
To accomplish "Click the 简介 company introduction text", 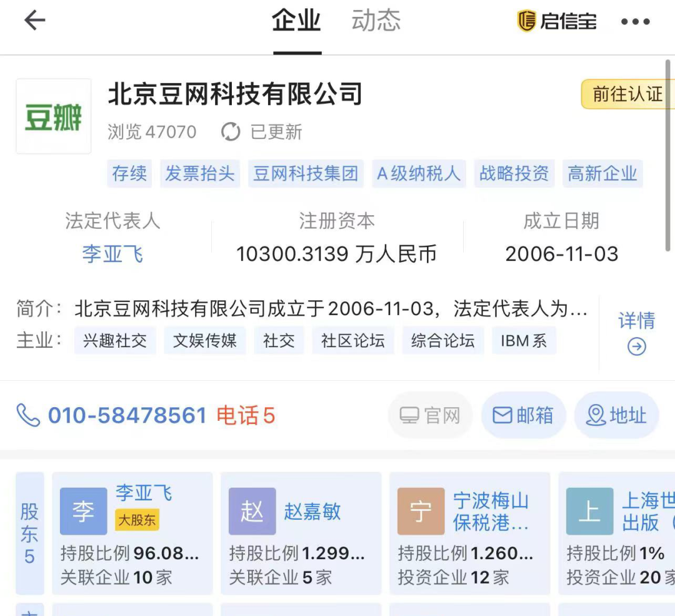I will (331, 308).
